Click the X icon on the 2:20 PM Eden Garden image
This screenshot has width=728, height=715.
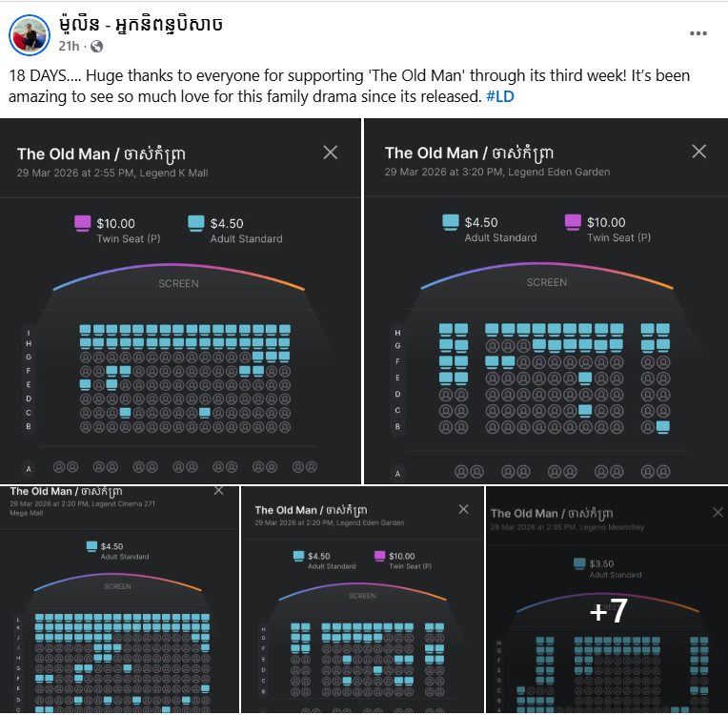click(x=464, y=510)
